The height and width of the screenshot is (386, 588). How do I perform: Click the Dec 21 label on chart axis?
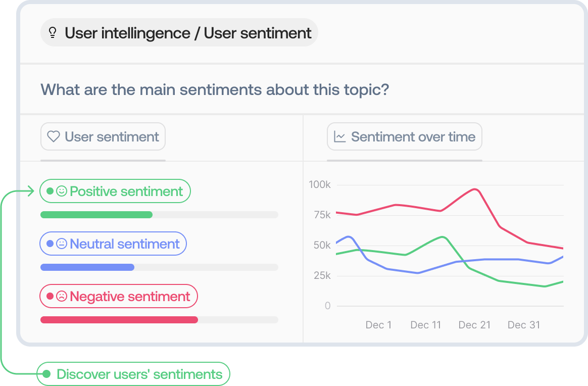[474, 325]
